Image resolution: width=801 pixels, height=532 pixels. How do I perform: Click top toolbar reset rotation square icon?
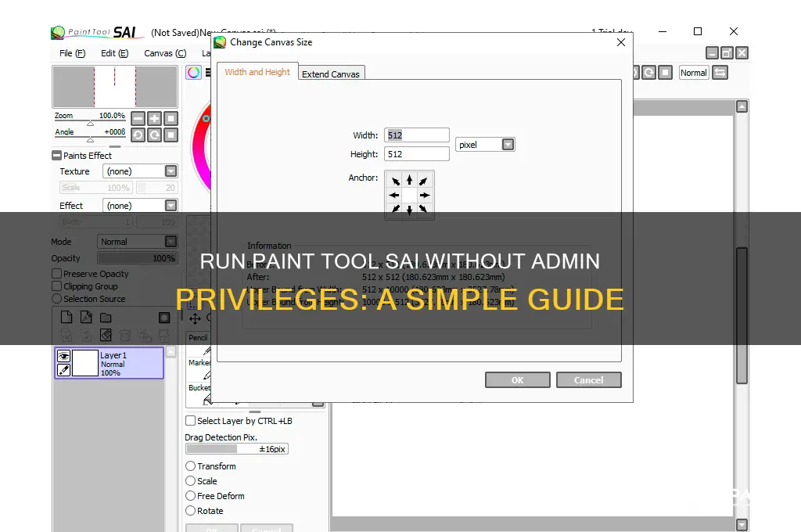(x=665, y=73)
